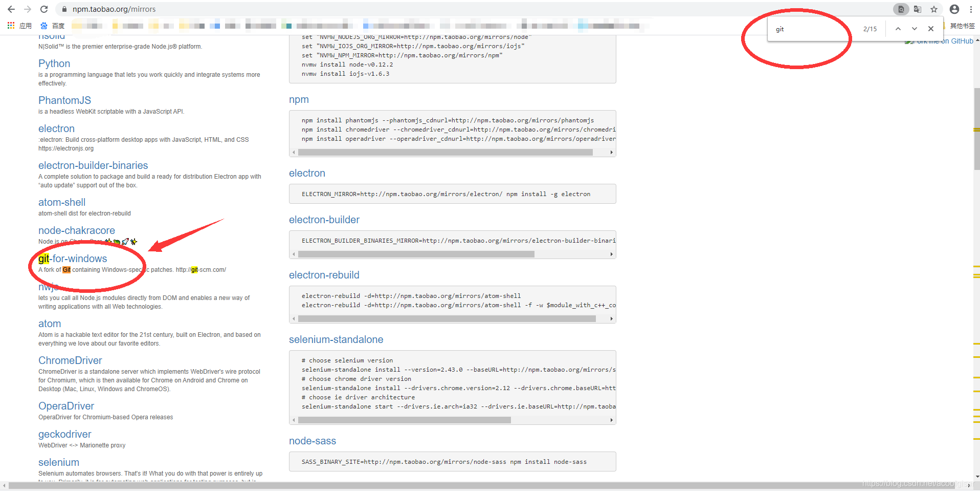The height and width of the screenshot is (493, 980).
Task: Open the selenium mirror link
Action: click(59, 462)
